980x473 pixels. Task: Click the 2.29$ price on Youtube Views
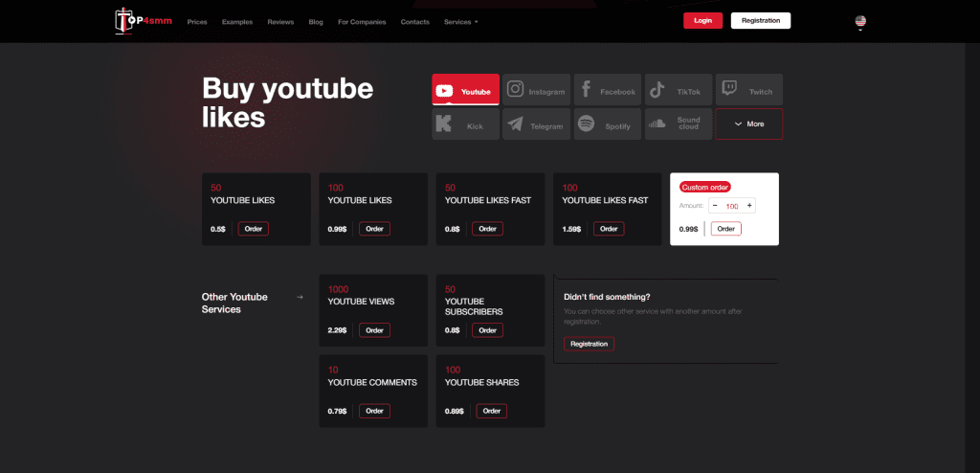[337, 330]
